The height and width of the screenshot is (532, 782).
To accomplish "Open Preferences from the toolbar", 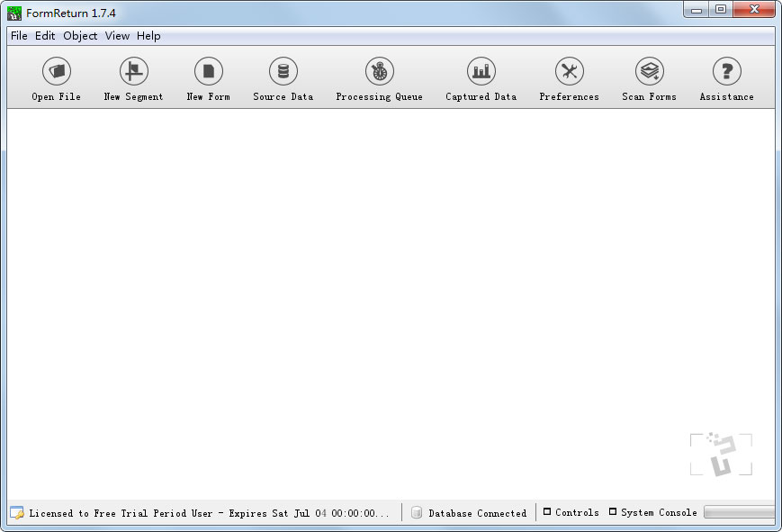I will (570, 71).
